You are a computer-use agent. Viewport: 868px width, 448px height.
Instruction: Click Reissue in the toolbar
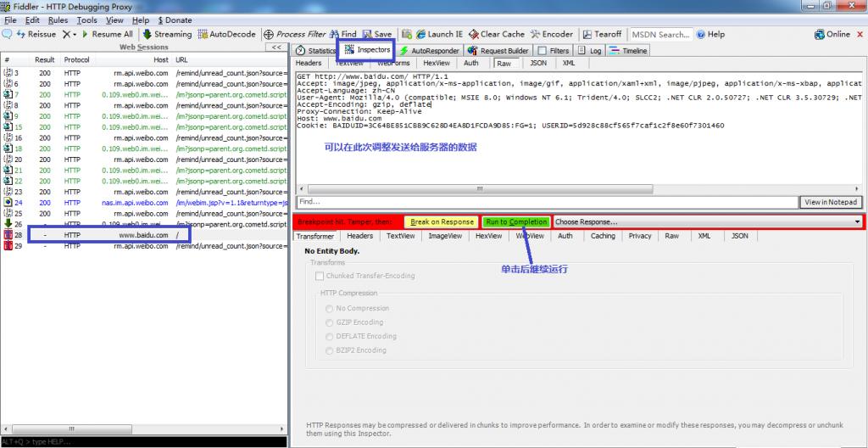point(36,35)
